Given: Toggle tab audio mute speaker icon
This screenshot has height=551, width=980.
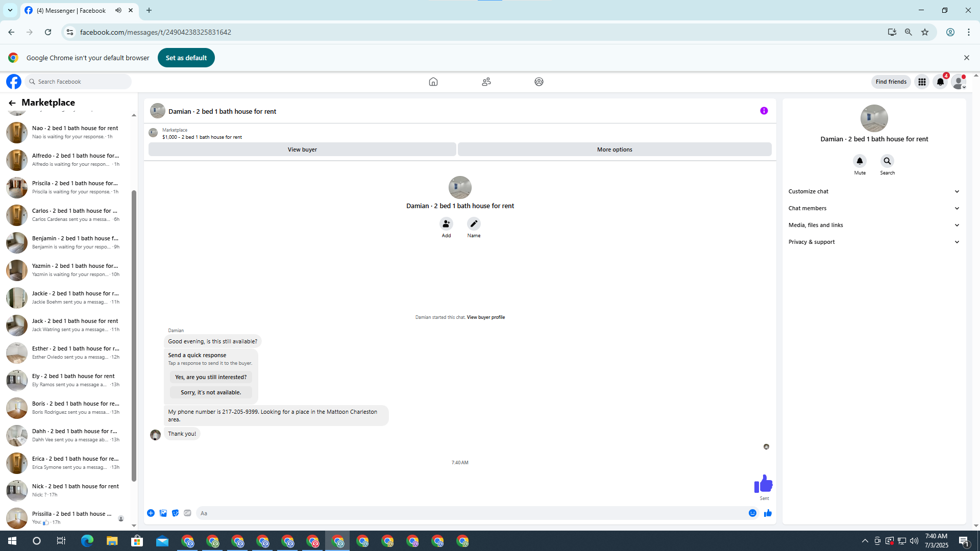Looking at the screenshot, I should (x=118, y=10).
